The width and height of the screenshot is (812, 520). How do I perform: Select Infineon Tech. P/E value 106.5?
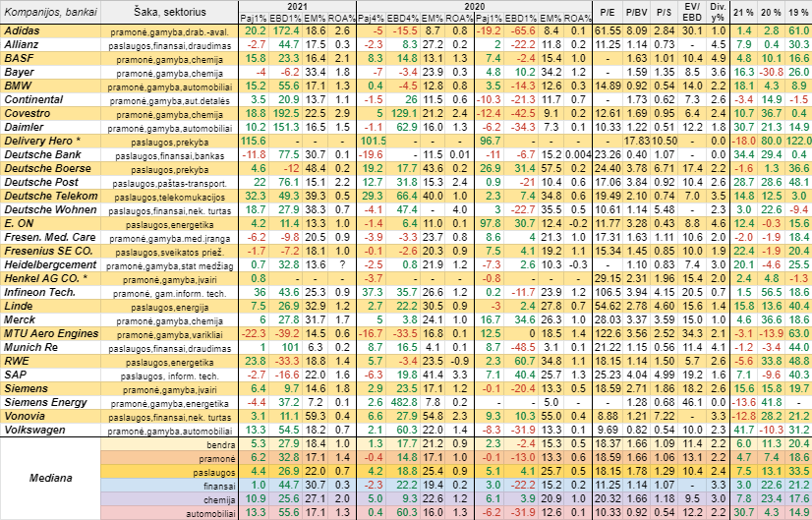click(608, 292)
